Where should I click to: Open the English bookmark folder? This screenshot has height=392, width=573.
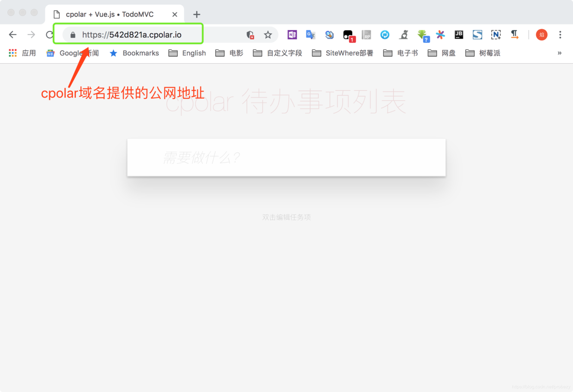click(187, 53)
